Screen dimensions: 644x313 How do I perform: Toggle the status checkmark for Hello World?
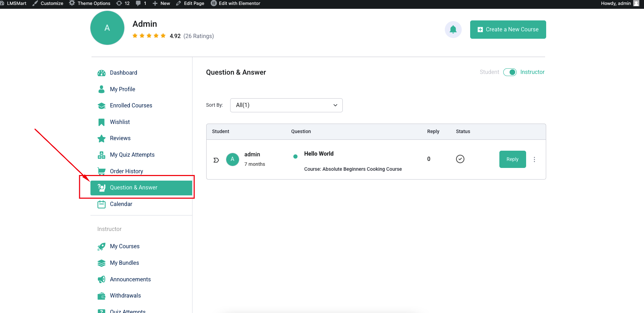[x=460, y=159]
